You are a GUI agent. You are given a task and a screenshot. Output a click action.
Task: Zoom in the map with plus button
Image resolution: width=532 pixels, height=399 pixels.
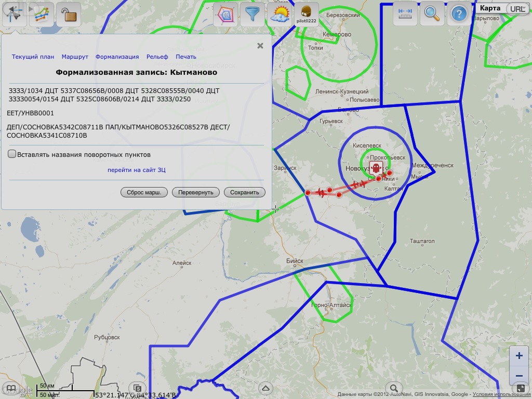[518, 356]
